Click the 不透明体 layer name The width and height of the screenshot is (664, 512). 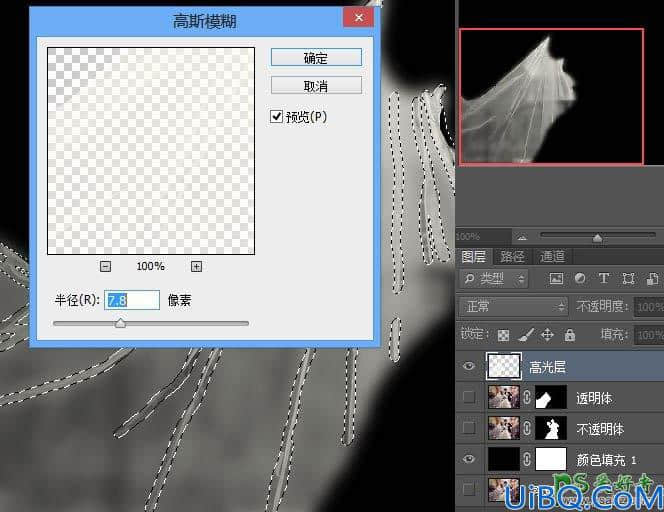(600, 429)
